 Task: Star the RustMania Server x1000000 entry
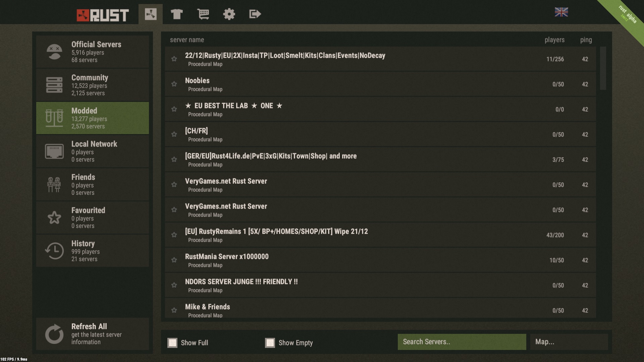pos(174,260)
